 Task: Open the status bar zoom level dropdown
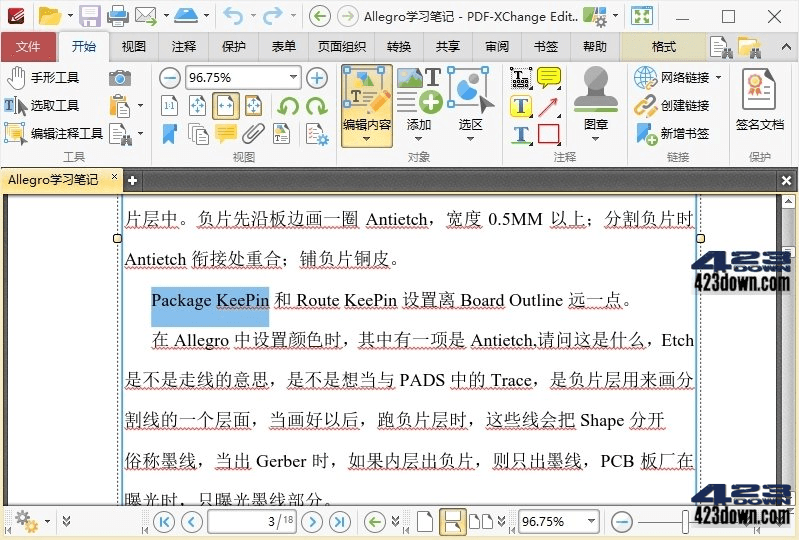[591, 521]
